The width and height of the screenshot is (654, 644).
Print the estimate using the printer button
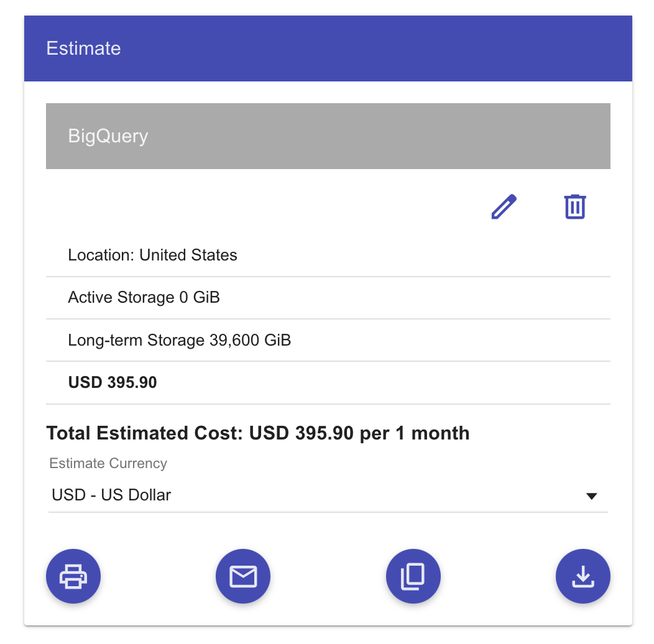pyautogui.click(x=73, y=577)
